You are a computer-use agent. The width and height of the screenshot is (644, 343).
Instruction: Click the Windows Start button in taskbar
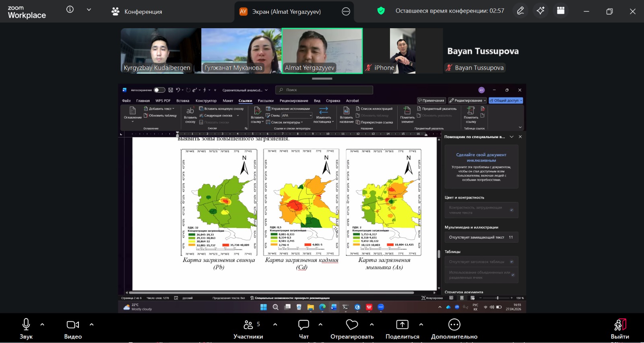click(264, 307)
